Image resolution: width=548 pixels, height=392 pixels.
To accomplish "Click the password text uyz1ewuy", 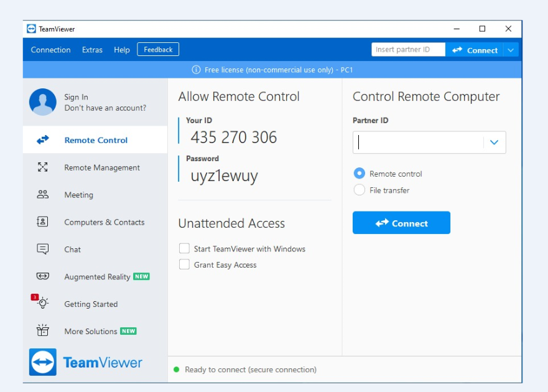I will point(224,176).
